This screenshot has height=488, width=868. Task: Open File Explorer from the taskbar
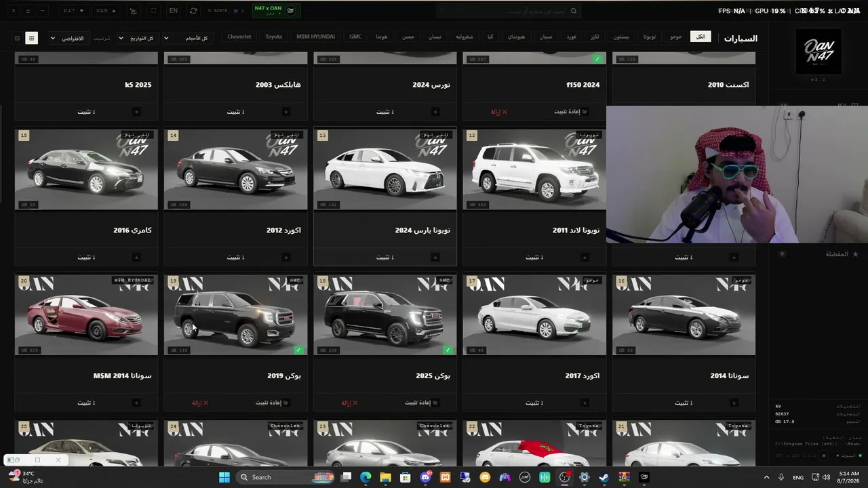coord(385,477)
